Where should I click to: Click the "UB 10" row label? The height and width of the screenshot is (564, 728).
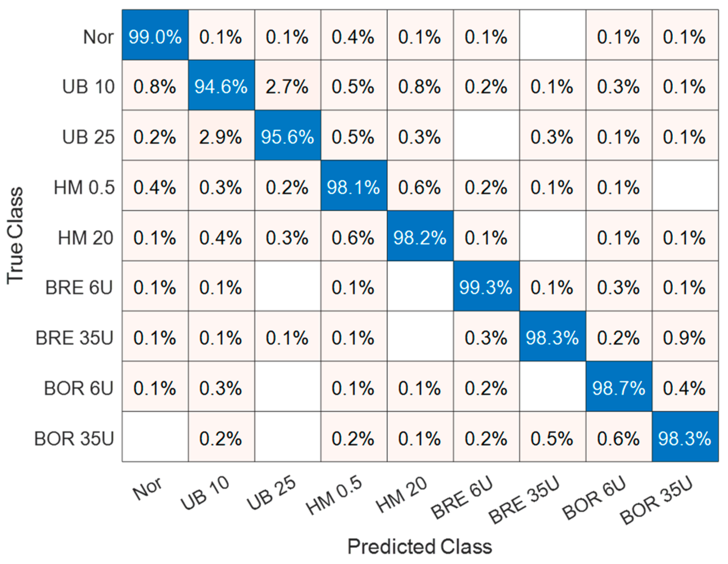(x=88, y=86)
